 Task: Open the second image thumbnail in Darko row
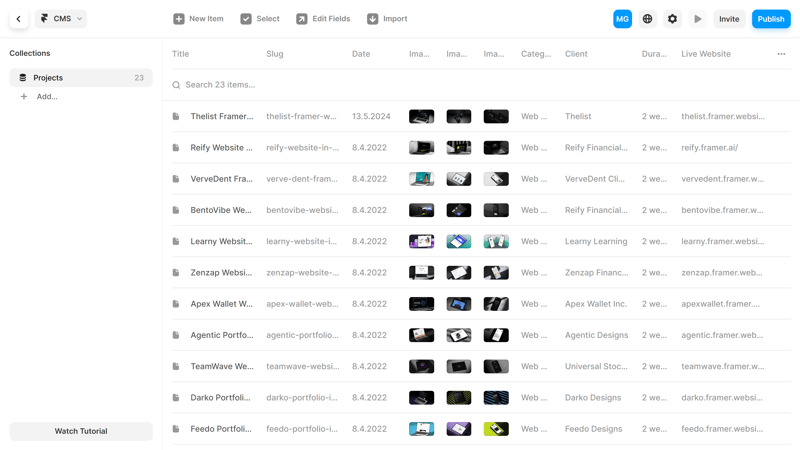pyautogui.click(x=459, y=397)
